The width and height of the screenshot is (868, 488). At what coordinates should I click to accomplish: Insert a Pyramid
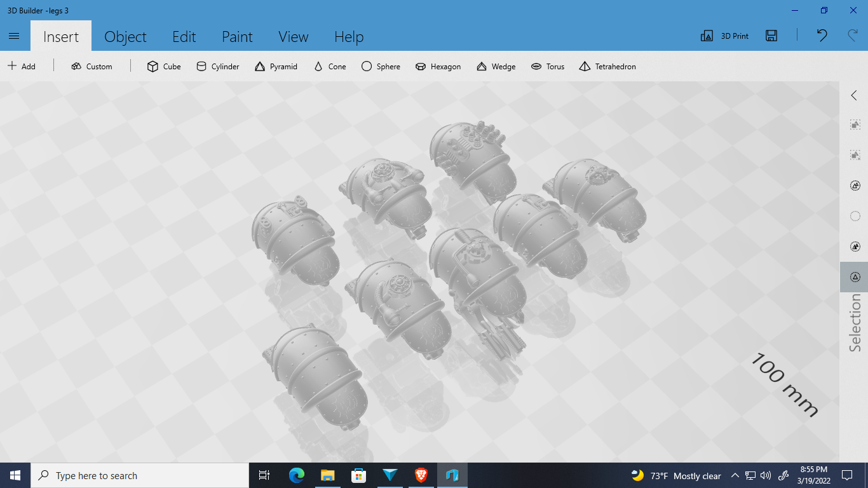point(276,66)
